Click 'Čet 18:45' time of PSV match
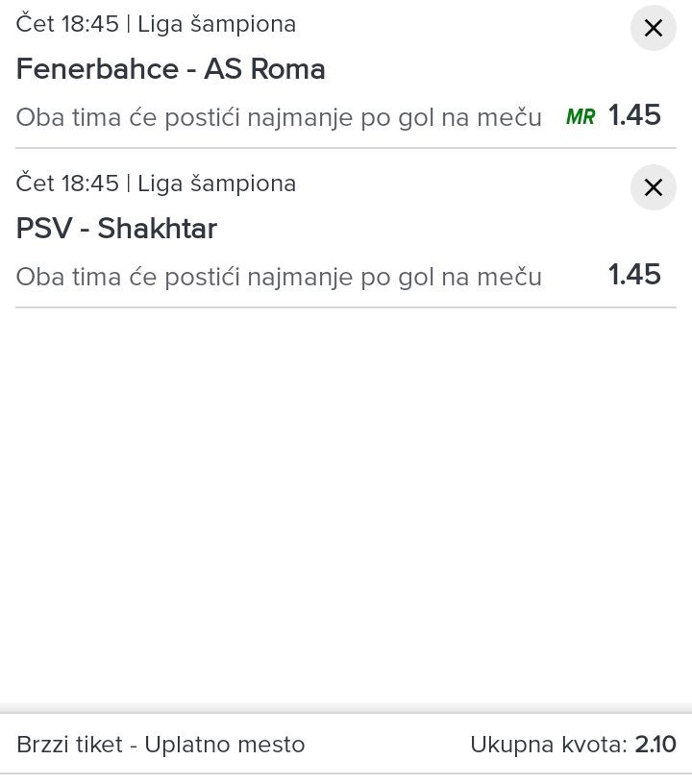Screen dimensions: 692x784 pos(67,183)
